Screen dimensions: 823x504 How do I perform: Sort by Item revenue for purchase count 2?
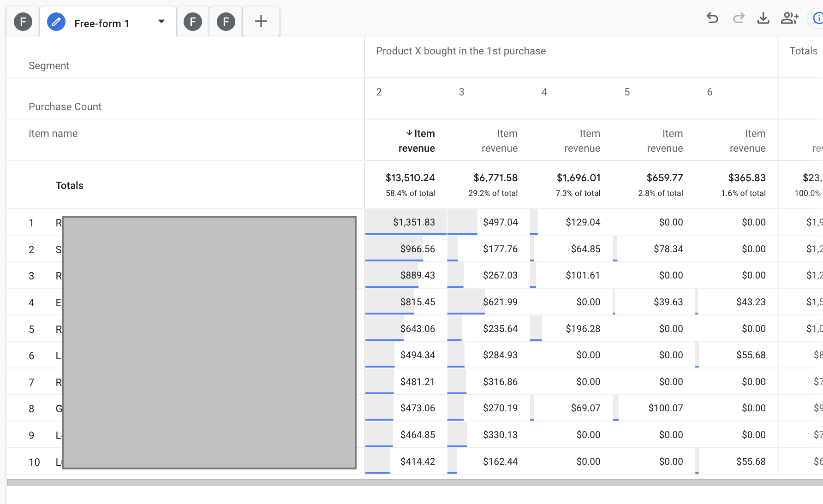pos(417,141)
